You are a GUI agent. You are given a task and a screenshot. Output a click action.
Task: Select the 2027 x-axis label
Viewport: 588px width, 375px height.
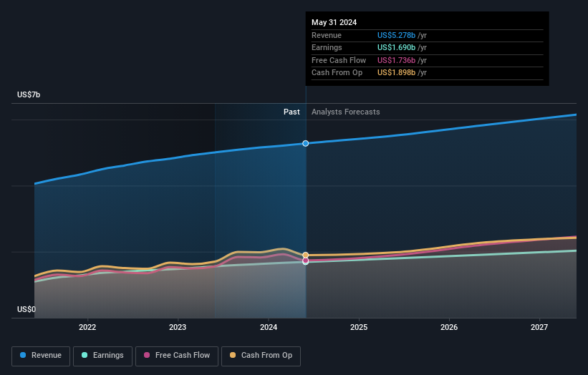click(539, 327)
